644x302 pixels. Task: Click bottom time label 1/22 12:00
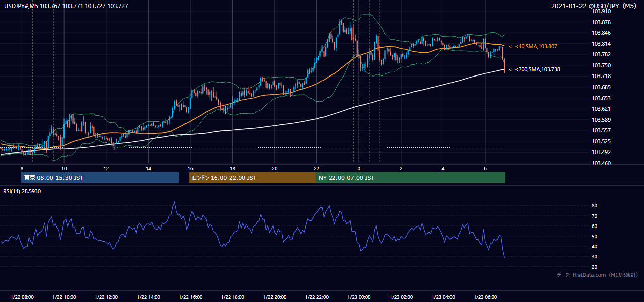[106, 297]
